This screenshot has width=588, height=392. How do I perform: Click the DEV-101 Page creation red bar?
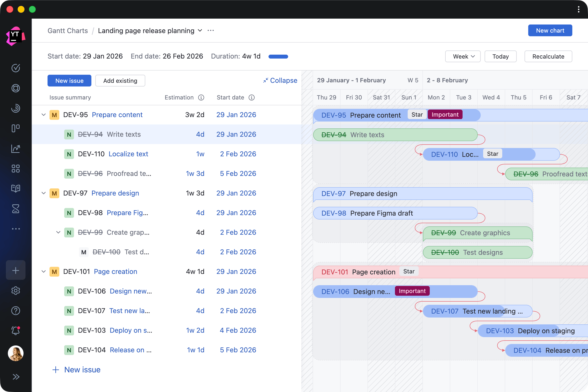(x=451, y=272)
